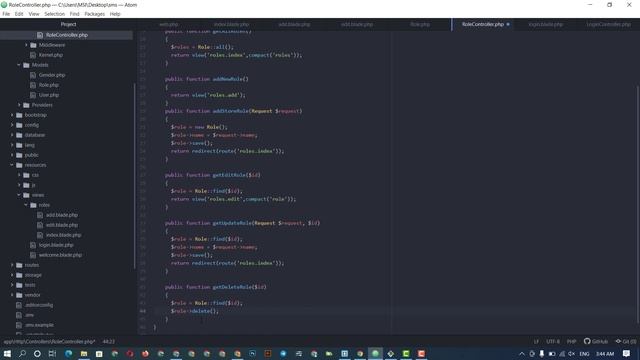Switch to the Role.php tab
640x360 pixels.
tap(420, 24)
